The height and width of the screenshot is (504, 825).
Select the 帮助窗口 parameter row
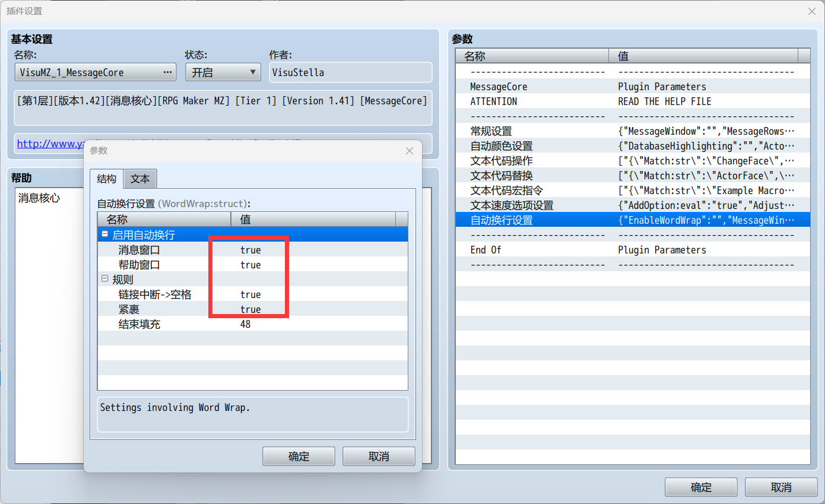click(252, 265)
